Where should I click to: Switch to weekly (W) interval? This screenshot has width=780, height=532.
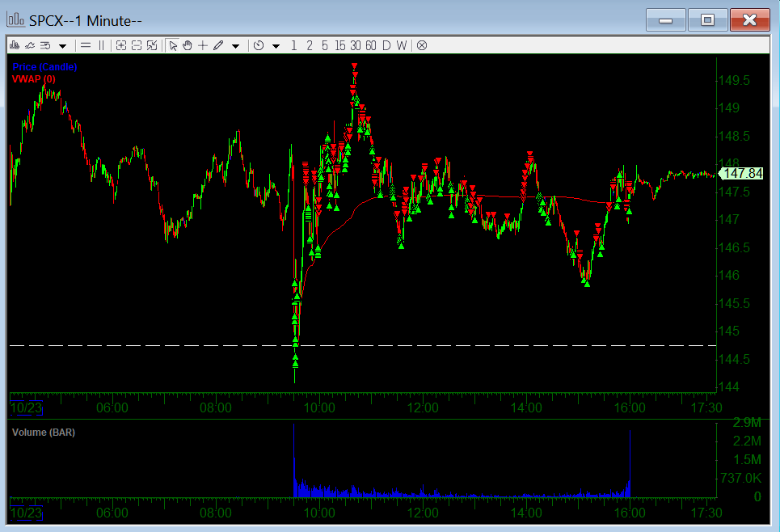coord(402,46)
